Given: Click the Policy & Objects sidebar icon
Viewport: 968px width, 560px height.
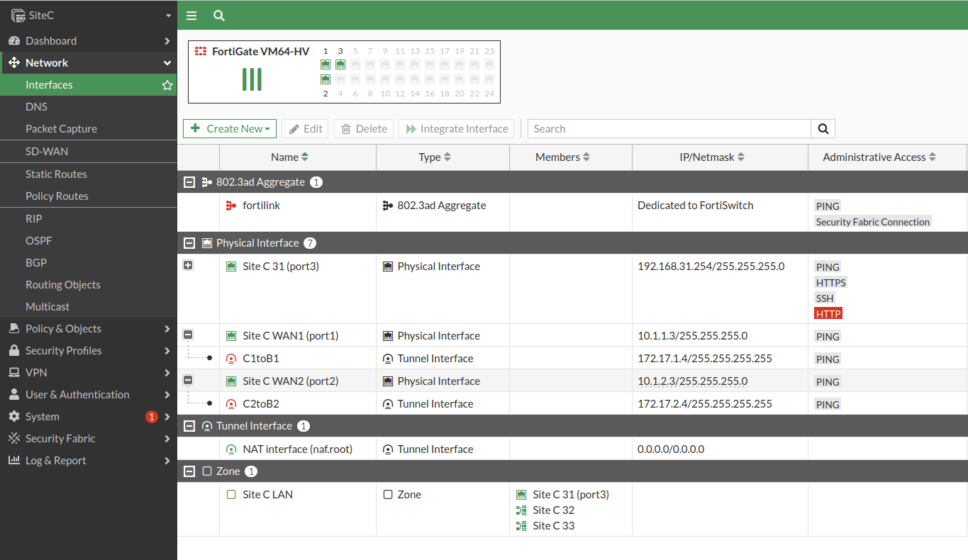Looking at the screenshot, I should pos(13,329).
